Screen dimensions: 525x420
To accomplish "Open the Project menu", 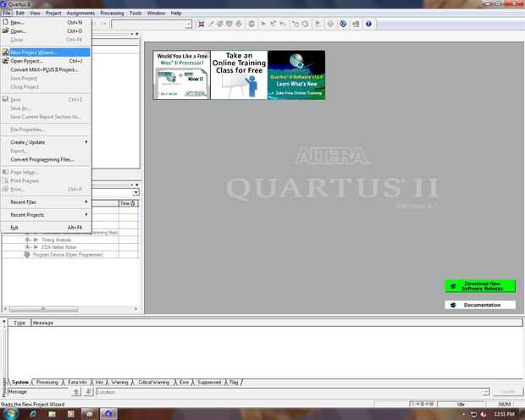I will pyautogui.click(x=53, y=13).
